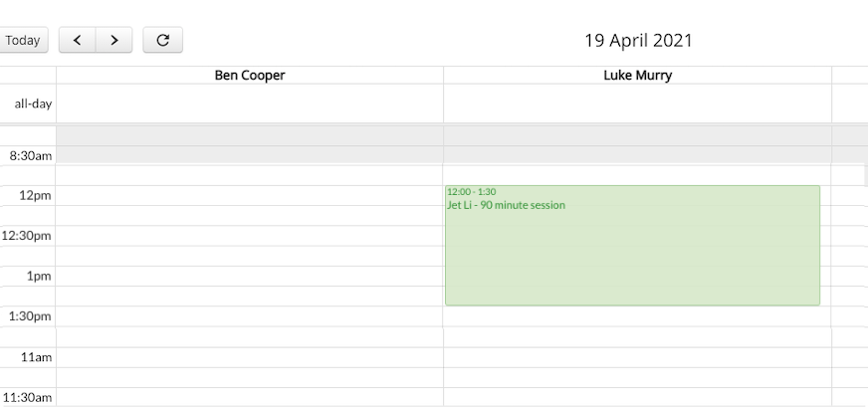Open the Jet Li 90 minute session appointment

pos(632,246)
